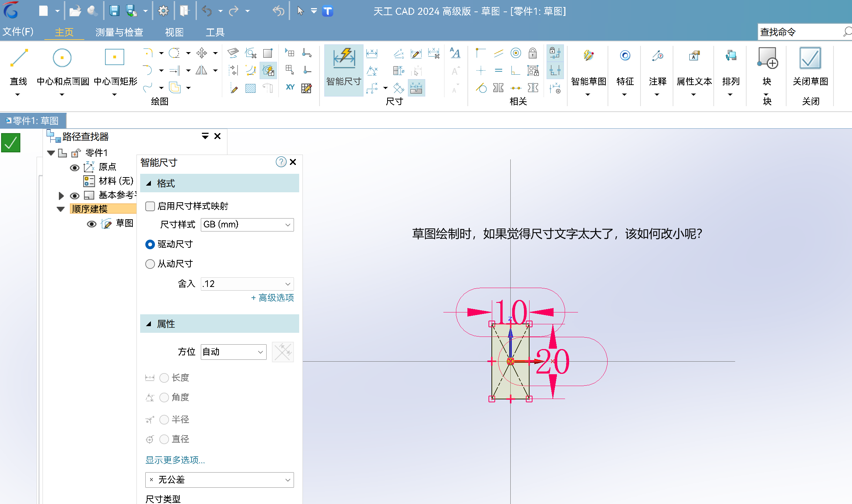852x504 pixels.
Task: Open the rounding (舍入) .12 dropdown
Action: coord(247,284)
